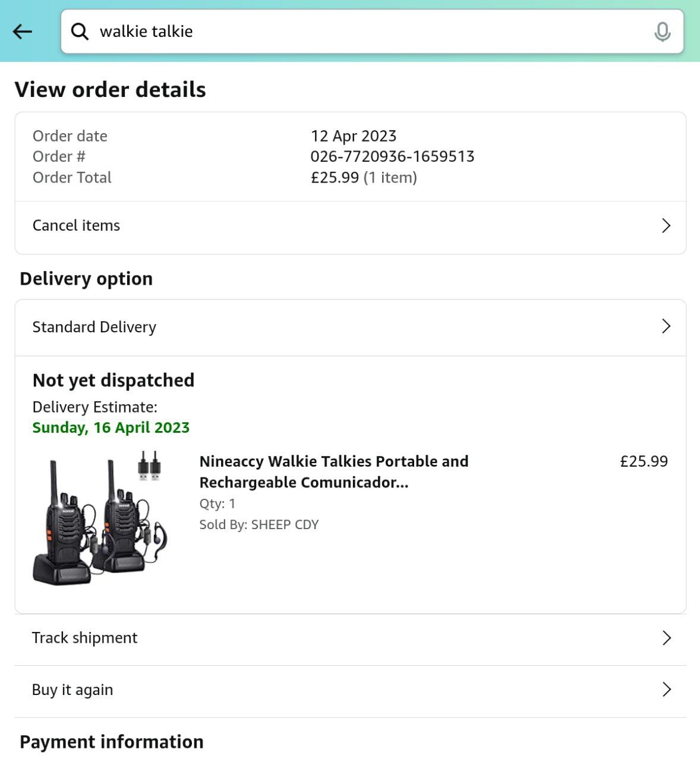The width and height of the screenshot is (700, 761).
Task: Open the Nineaccy Walkie Talkies product title
Action: [334, 471]
